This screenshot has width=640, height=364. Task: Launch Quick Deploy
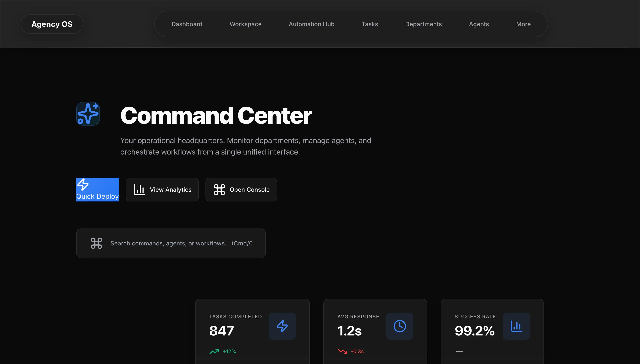pyautogui.click(x=97, y=189)
